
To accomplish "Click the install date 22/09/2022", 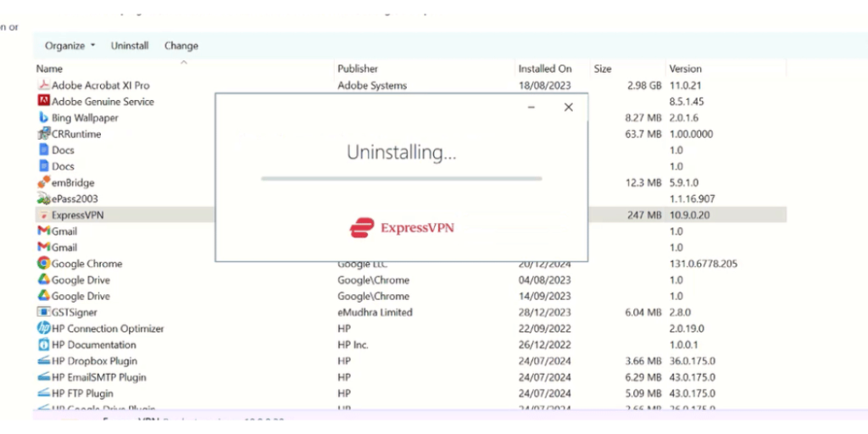I will coord(544,328).
